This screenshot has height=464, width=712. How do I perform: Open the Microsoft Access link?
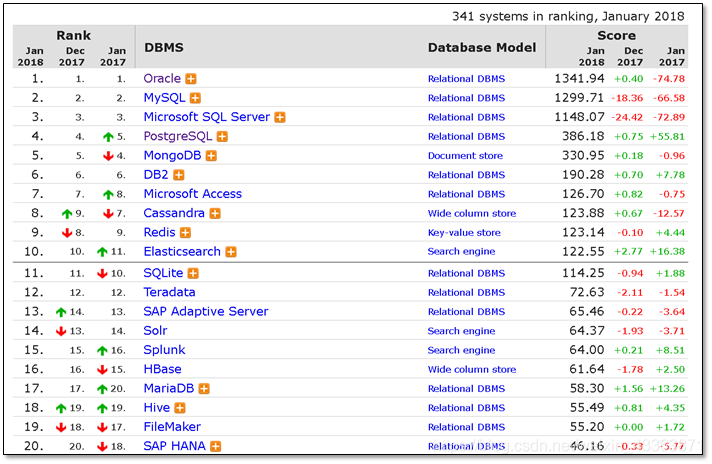[193, 194]
